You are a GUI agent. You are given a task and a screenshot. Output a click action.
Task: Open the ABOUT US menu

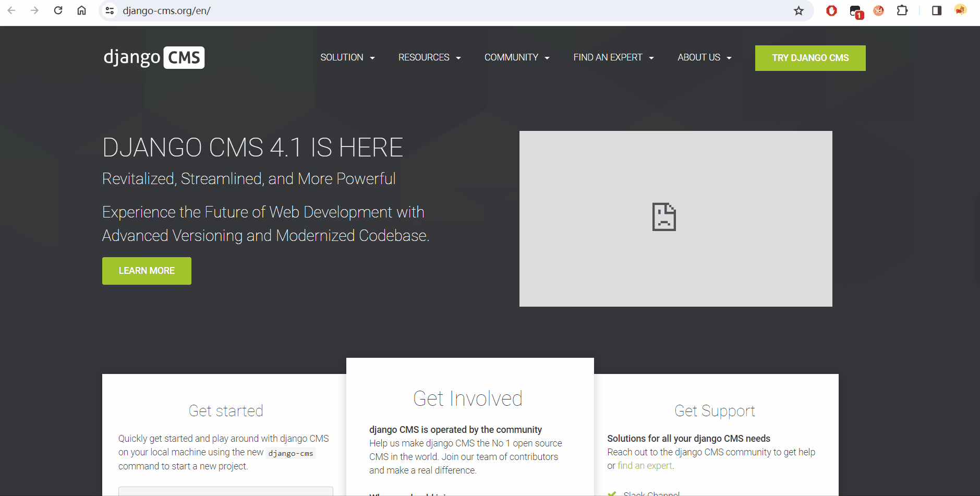pyautogui.click(x=705, y=57)
